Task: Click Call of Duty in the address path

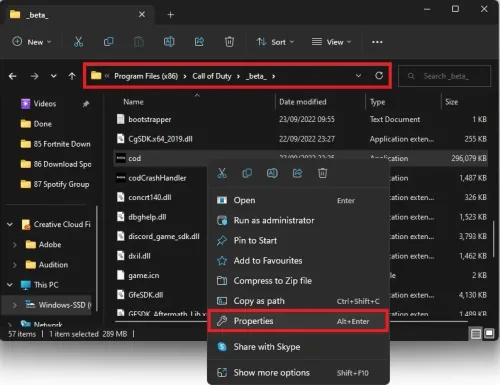Action: (212, 76)
